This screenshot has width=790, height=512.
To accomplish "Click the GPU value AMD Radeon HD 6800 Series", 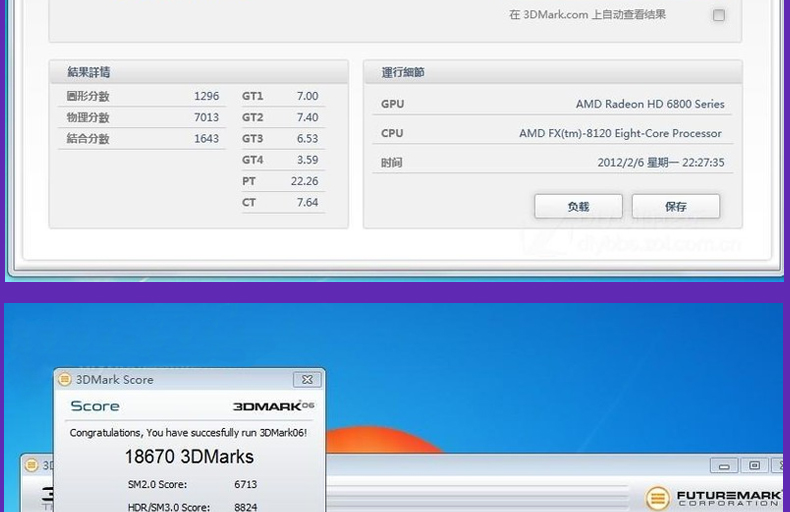I will coord(650,104).
